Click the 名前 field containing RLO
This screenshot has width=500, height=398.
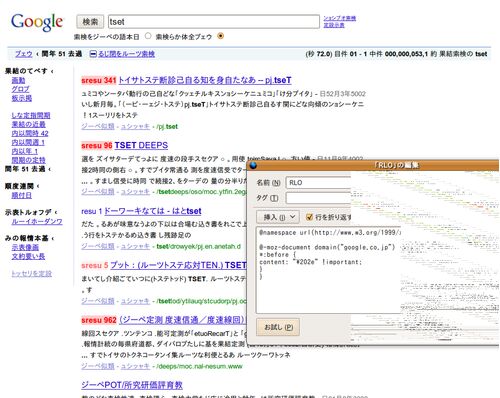click(318, 183)
